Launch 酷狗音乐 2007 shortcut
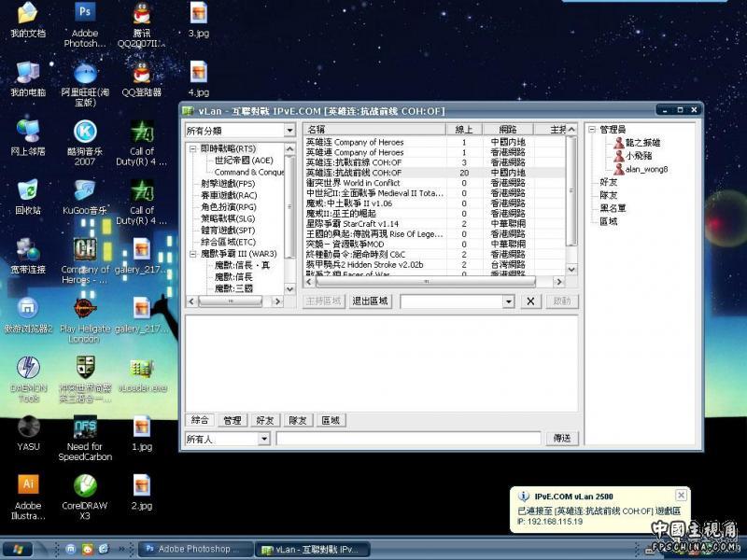The image size is (747, 560). point(85,143)
